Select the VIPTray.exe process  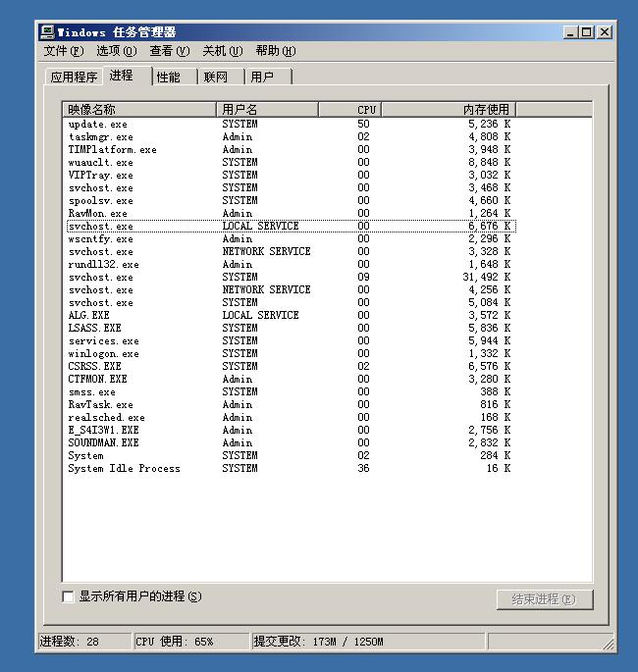292,176
